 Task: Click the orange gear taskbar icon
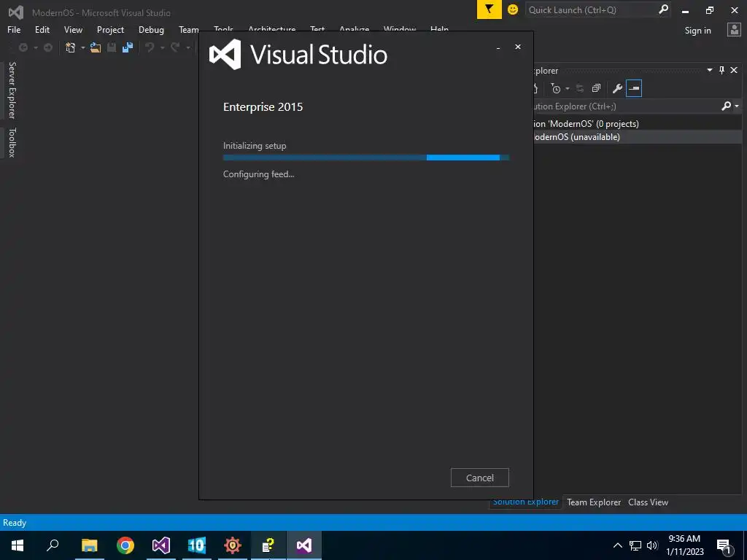click(233, 545)
